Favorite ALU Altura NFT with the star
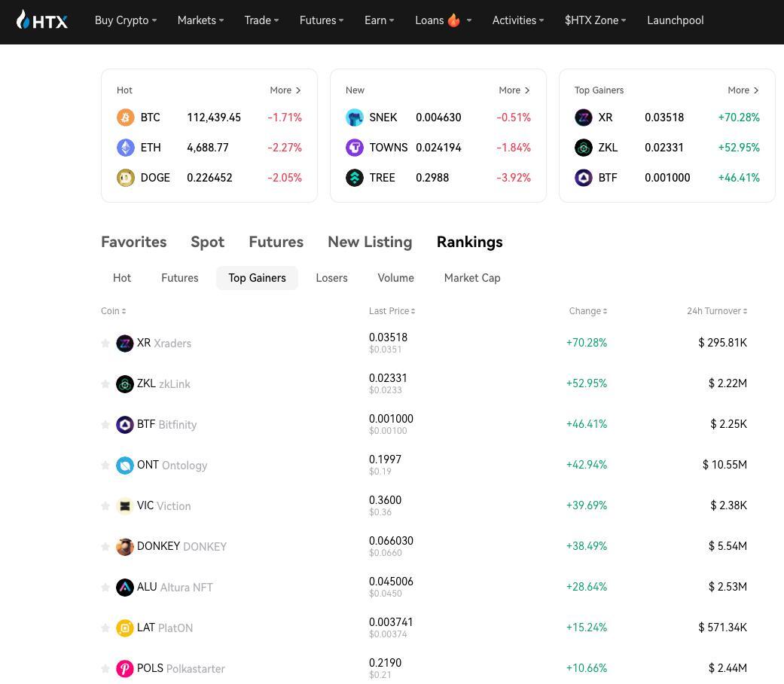The height and width of the screenshot is (684, 784). pos(105,587)
